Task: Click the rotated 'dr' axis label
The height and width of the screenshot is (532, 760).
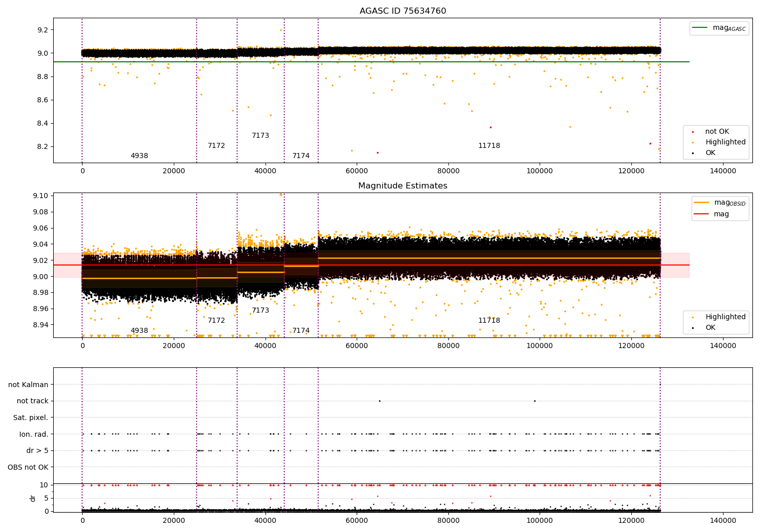Action: pyautogui.click(x=33, y=498)
